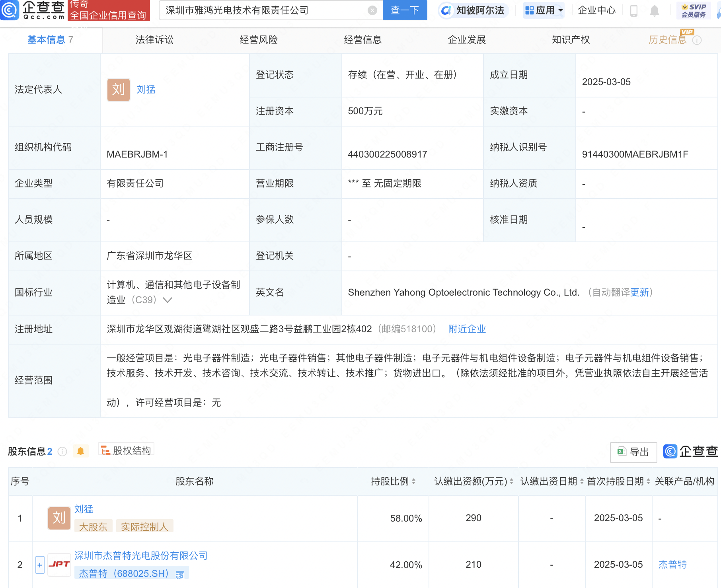Click the 知彼阿尔法 logo icon

[447, 10]
